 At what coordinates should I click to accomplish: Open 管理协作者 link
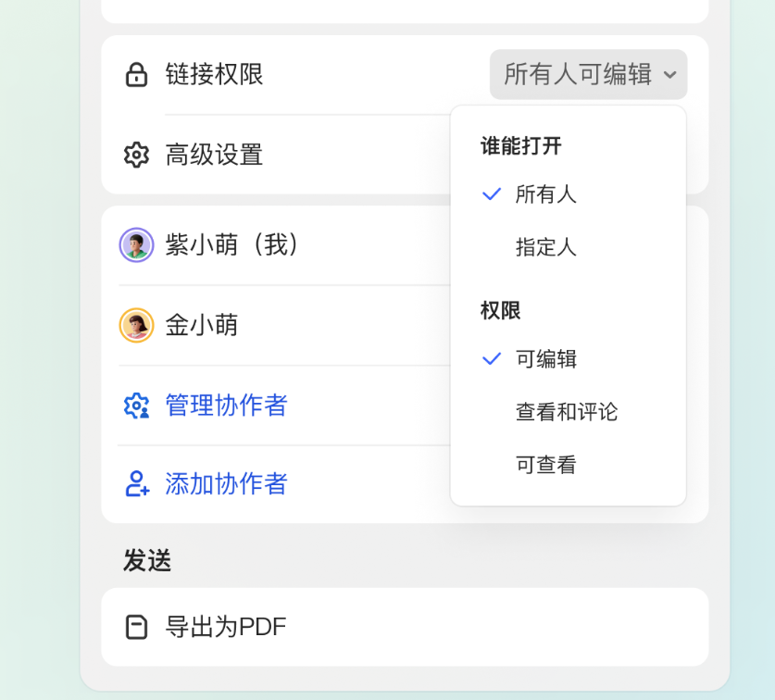pyautogui.click(x=226, y=406)
